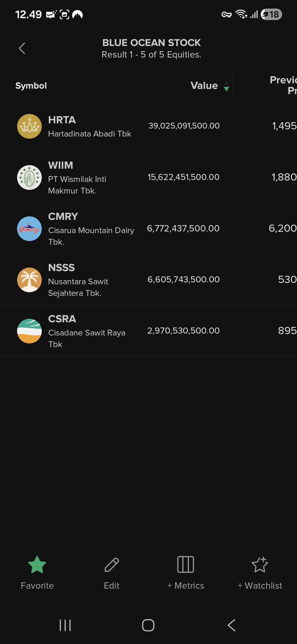Image resolution: width=297 pixels, height=644 pixels.
Task: Open PT Wismilak Inti Makmur row
Action: pyautogui.click(x=77, y=179)
